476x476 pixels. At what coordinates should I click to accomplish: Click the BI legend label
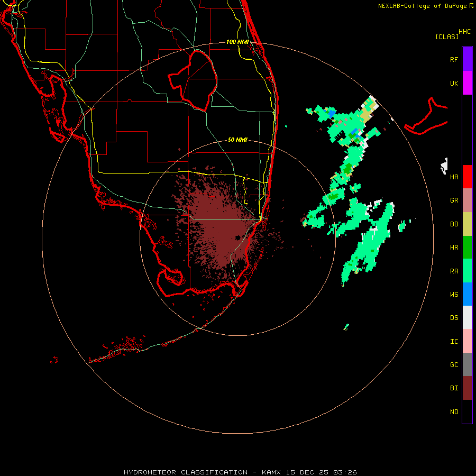tap(454, 388)
